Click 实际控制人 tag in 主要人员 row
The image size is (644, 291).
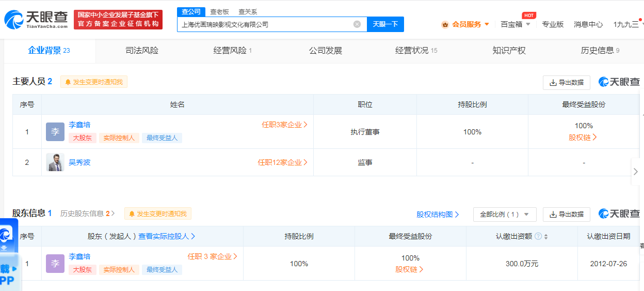(x=119, y=138)
